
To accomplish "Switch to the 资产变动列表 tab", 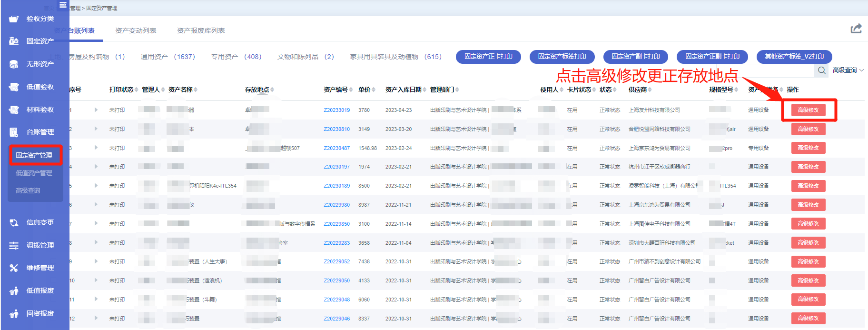I will [136, 30].
